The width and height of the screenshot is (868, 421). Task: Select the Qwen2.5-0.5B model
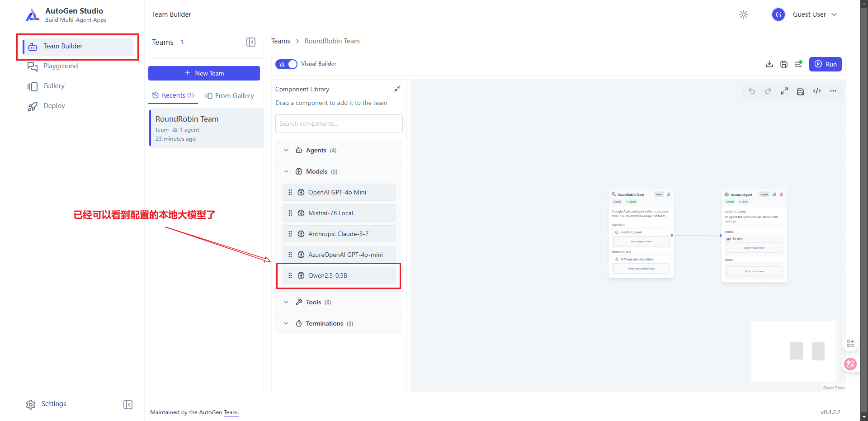click(x=339, y=275)
